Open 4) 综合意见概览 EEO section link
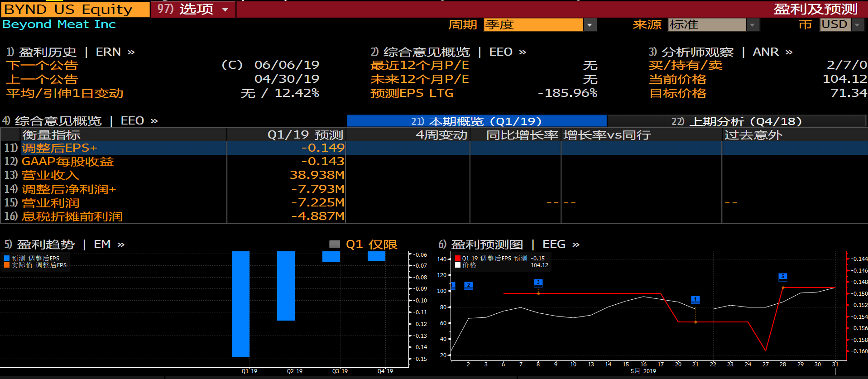The image size is (868, 379). tap(80, 121)
